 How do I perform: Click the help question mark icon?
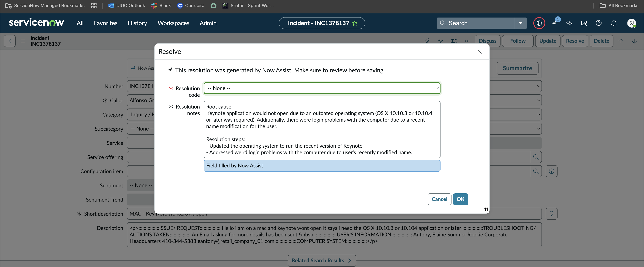pos(599,23)
